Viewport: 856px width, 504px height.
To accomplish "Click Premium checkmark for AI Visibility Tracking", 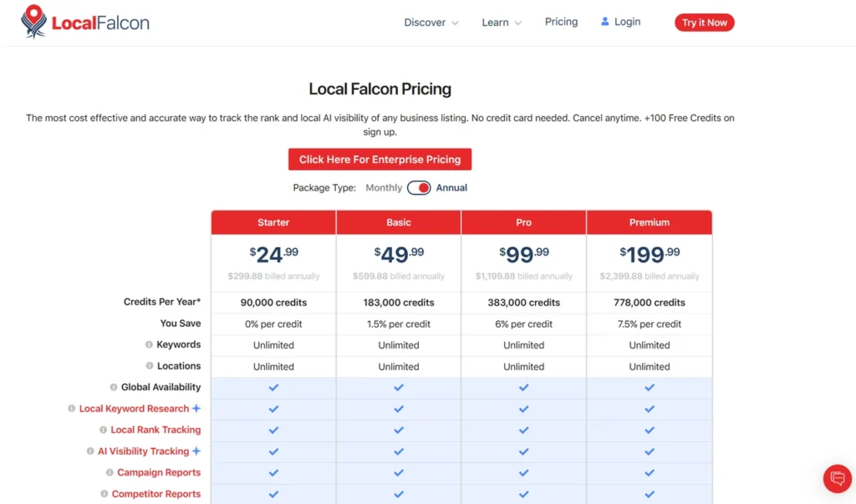I will [x=649, y=451].
